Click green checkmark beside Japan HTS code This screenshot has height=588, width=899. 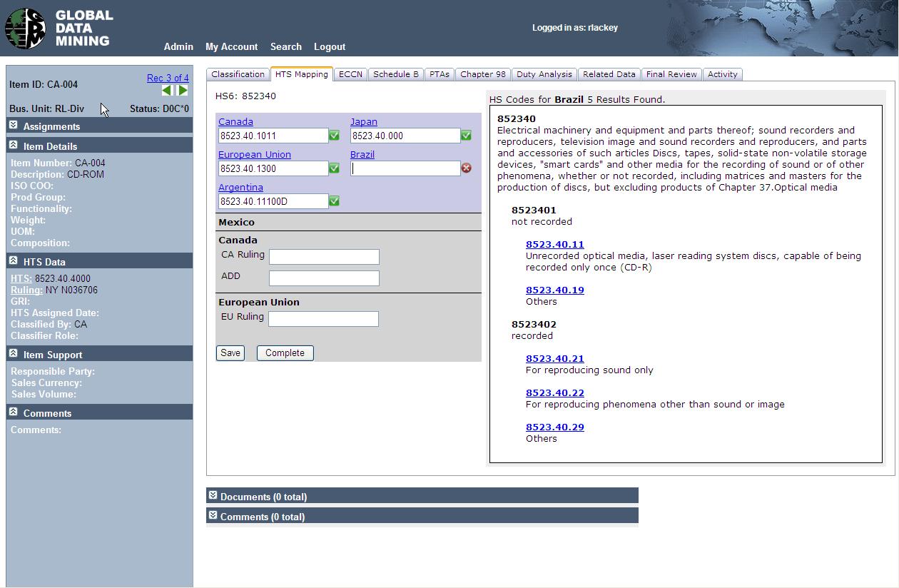pyautogui.click(x=466, y=136)
